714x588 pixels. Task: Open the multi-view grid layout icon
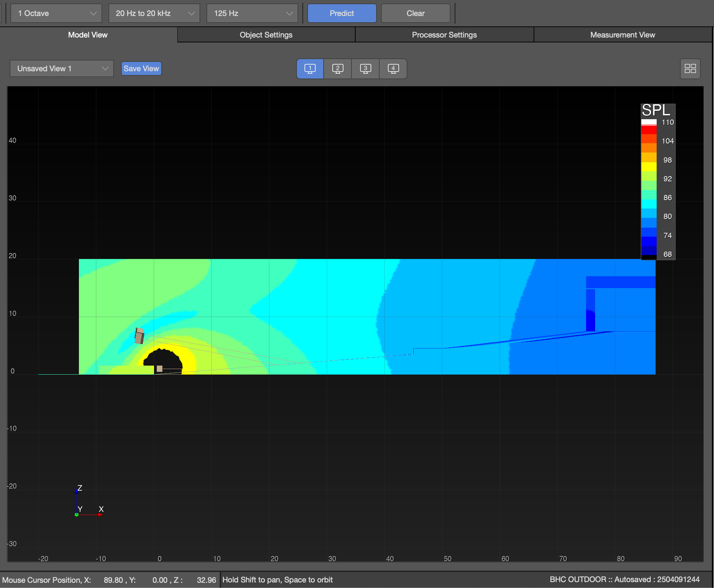coord(690,68)
